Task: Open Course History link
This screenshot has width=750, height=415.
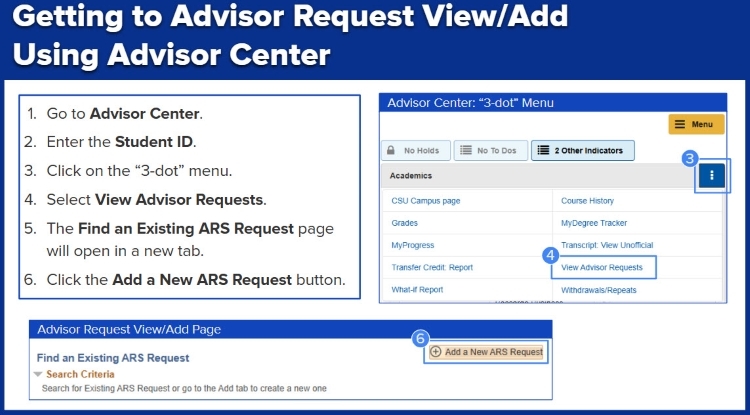Action: tap(587, 201)
